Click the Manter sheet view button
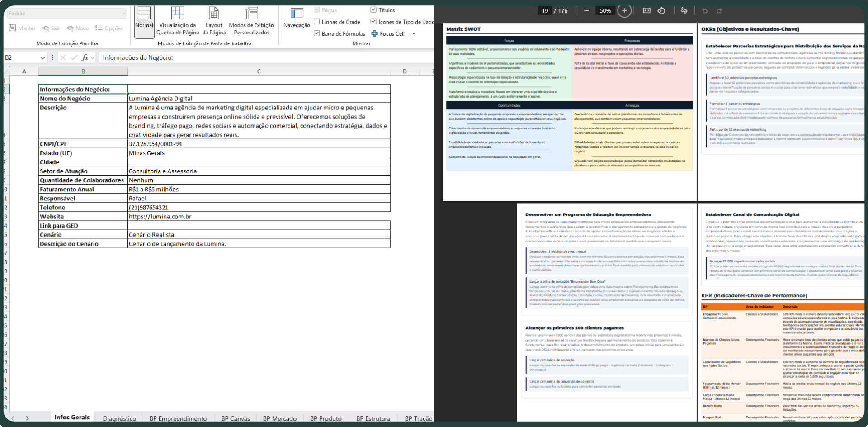 tap(22, 28)
